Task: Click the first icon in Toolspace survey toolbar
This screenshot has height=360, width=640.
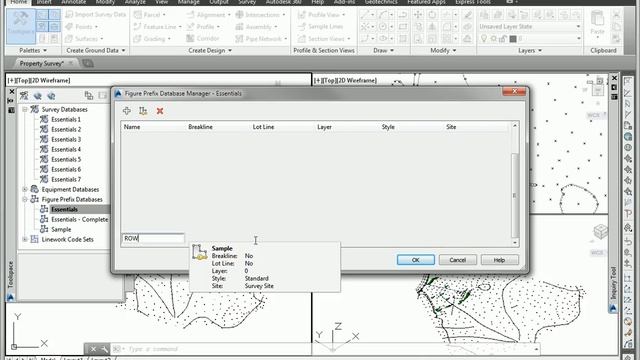Action: tap(24, 96)
